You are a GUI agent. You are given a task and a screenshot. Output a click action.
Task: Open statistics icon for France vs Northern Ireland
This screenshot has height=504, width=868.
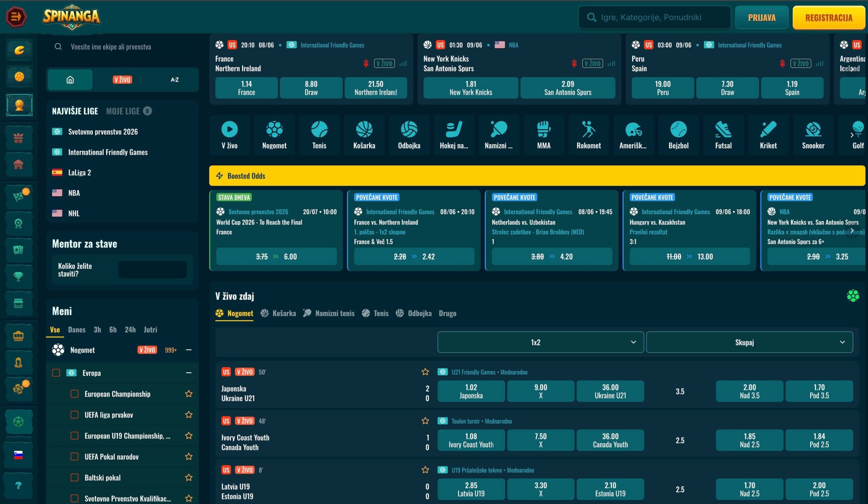click(x=403, y=63)
